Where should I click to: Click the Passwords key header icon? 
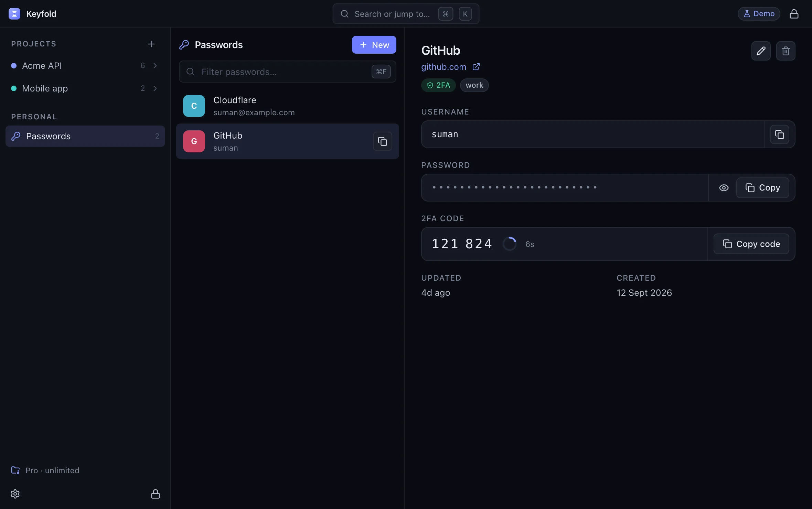[184, 45]
